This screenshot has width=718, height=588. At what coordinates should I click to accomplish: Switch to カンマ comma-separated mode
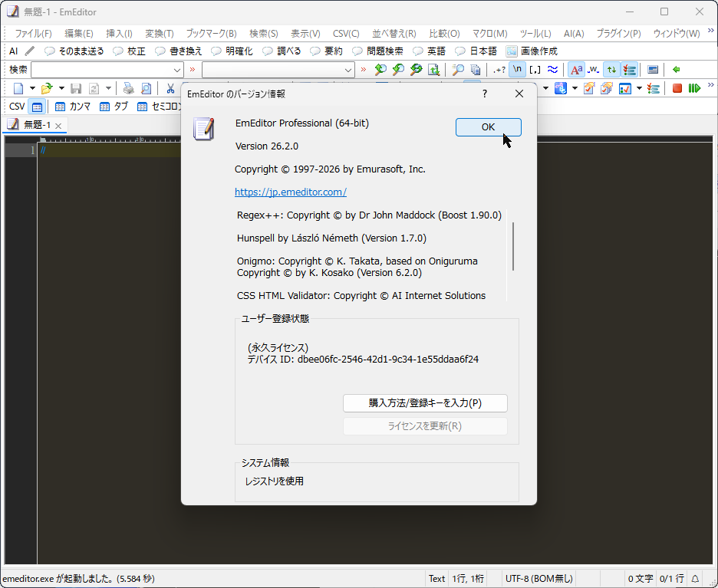click(72, 107)
